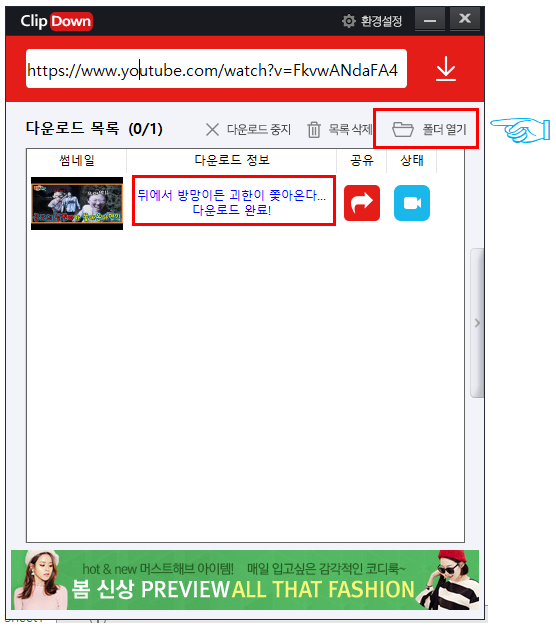
Task: Click the 다운로드 목록 (0/1) heading
Action: tap(94, 128)
